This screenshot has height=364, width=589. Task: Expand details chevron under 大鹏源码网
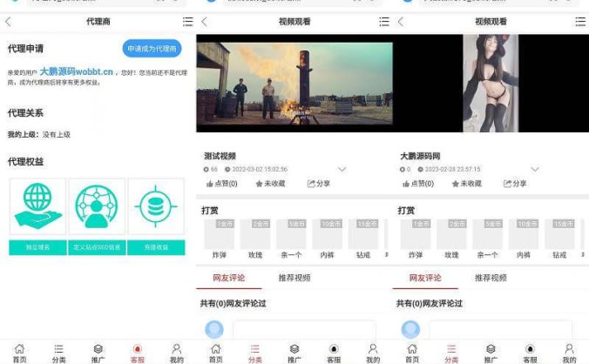[x=535, y=170]
